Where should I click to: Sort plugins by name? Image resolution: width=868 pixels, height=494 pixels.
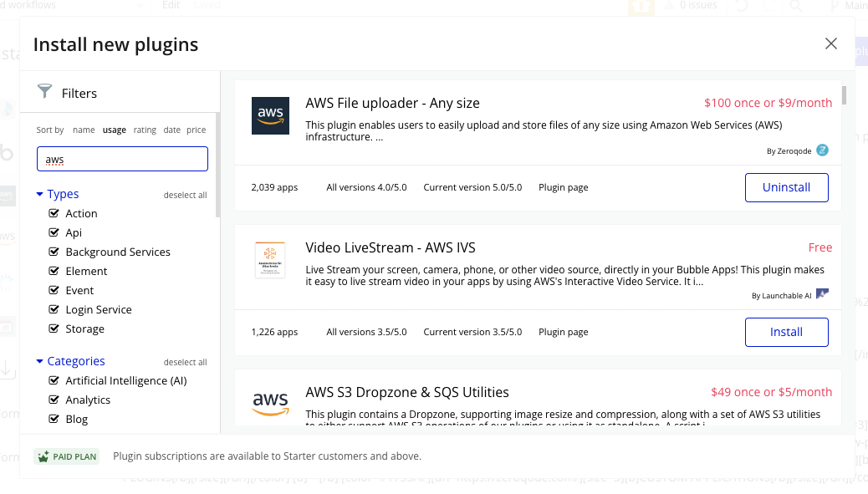tap(84, 130)
